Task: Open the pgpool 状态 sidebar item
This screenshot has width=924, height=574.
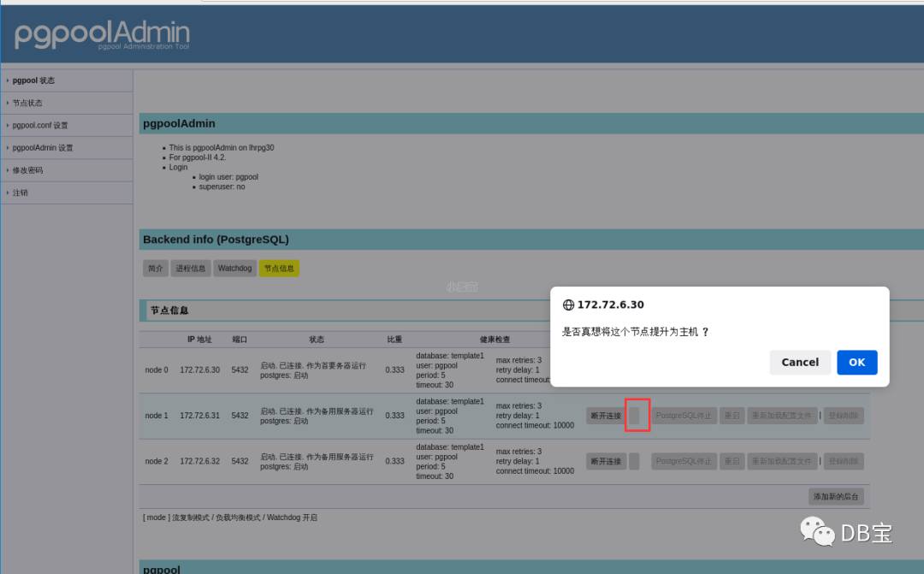Action: coord(33,80)
